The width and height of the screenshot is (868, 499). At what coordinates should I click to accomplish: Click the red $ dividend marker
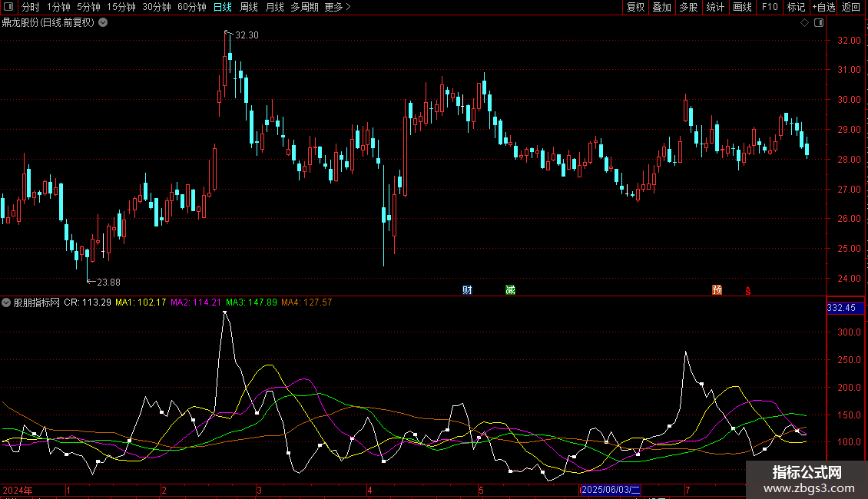pos(748,291)
